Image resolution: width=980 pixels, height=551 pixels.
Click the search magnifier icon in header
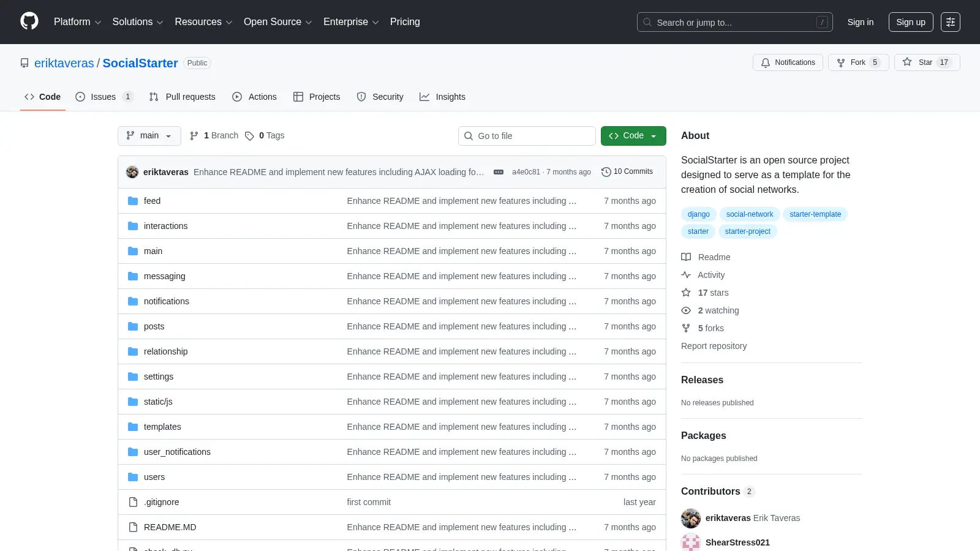(647, 22)
